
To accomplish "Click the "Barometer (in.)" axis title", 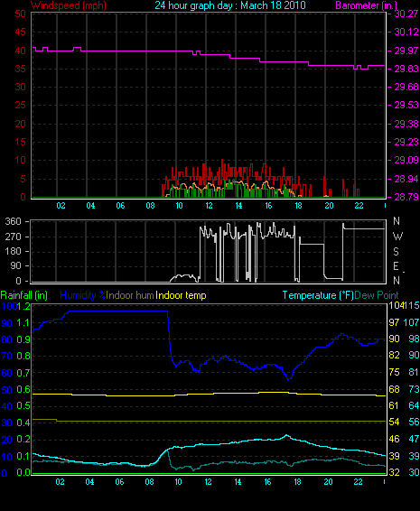I will [x=366, y=5].
